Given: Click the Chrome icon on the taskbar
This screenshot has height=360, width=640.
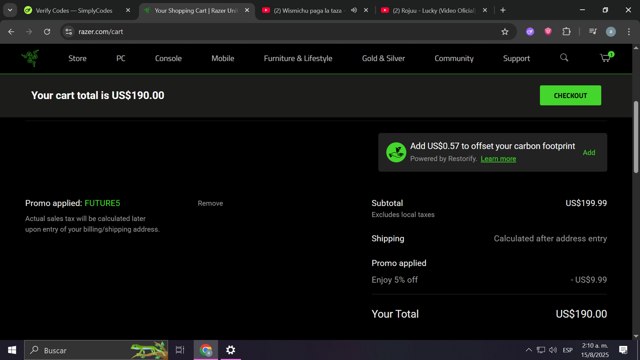Looking at the screenshot, I should tap(206, 350).
